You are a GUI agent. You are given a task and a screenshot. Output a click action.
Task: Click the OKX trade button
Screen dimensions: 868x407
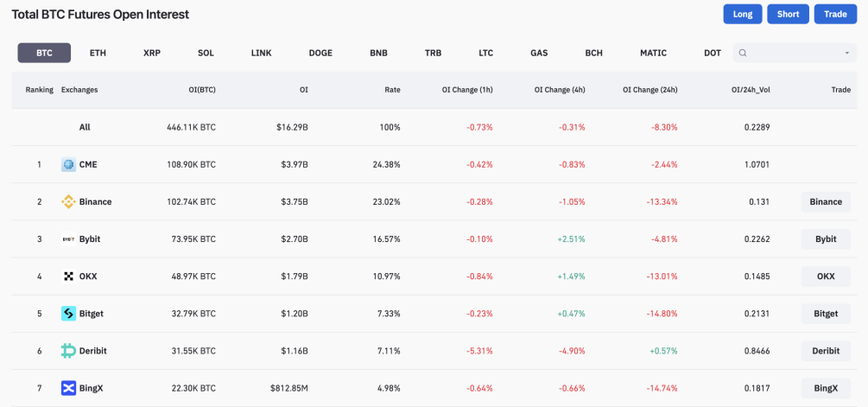(826, 277)
